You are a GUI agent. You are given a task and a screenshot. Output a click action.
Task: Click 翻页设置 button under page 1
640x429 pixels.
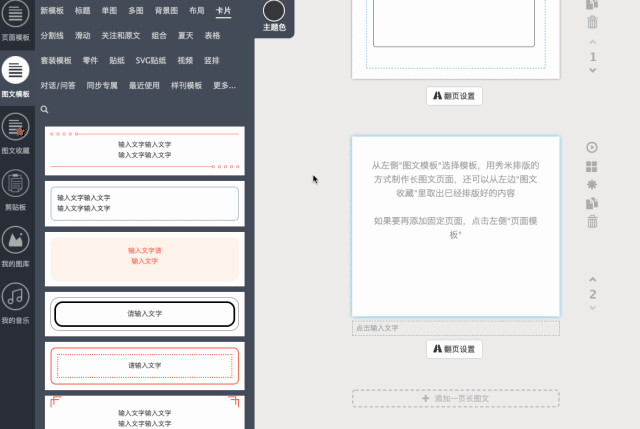coord(454,96)
